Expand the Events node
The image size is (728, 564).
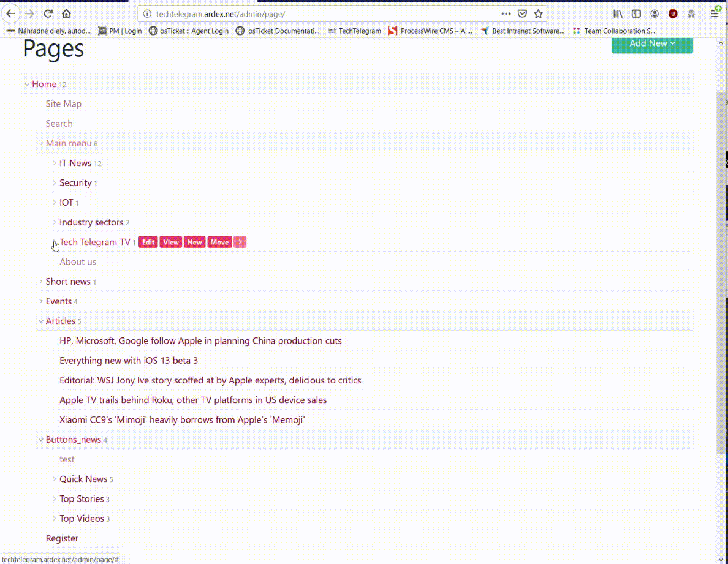[x=41, y=301]
